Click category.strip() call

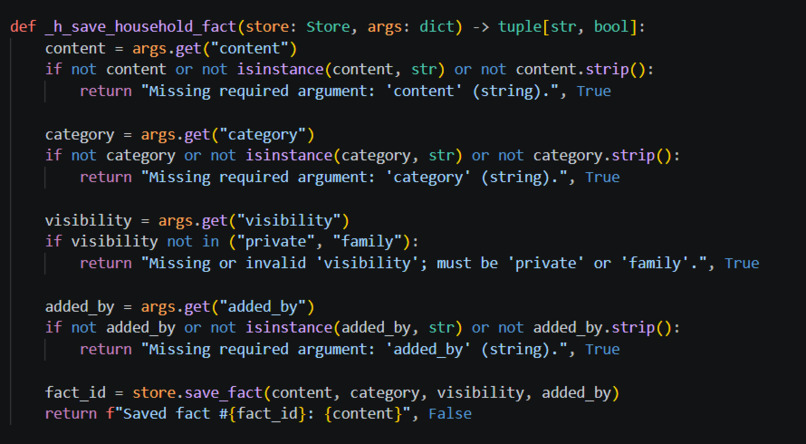(x=602, y=156)
